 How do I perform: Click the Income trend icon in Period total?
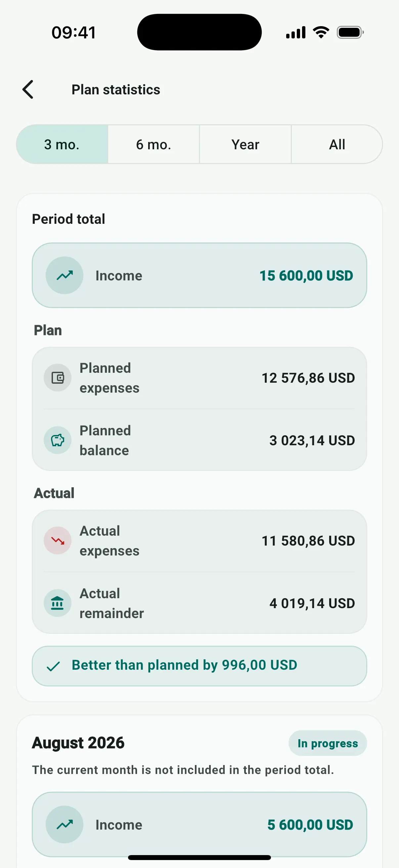(65, 275)
